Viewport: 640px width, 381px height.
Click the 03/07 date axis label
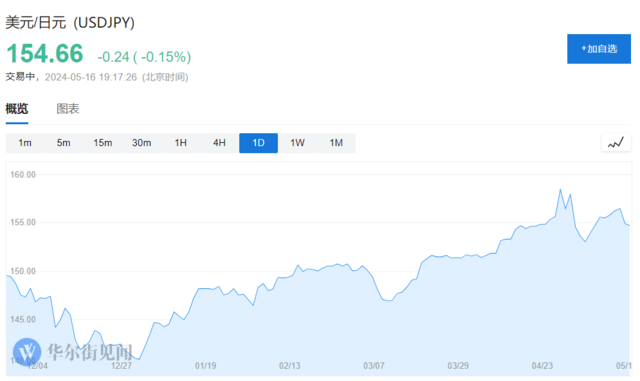pos(374,365)
